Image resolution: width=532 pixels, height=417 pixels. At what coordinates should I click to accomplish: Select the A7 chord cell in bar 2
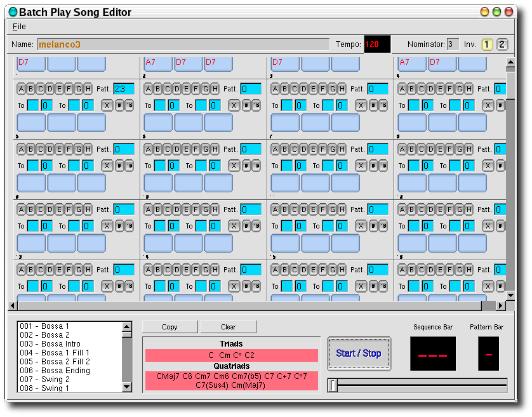tap(158, 64)
